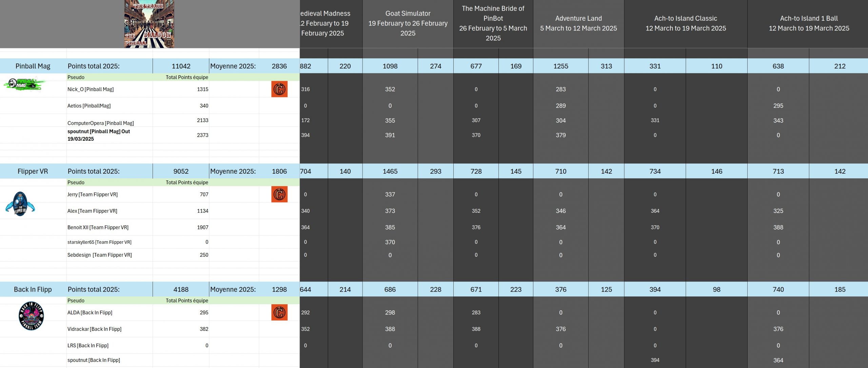Click Flipper VR Moyenne value 1806
The height and width of the screenshot is (368, 868).
279,171
